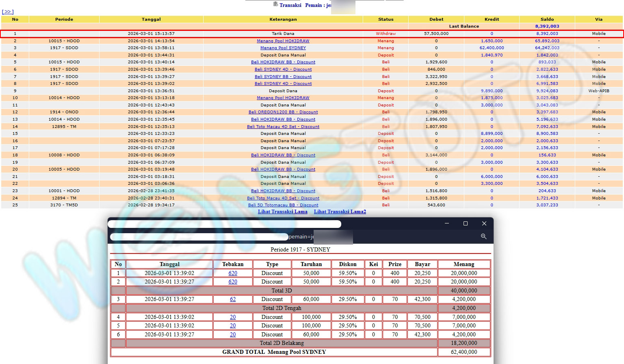Viewport: 624px width, 364px height.
Task: Click tebakan 620 link in row 1
Action: [233, 273]
